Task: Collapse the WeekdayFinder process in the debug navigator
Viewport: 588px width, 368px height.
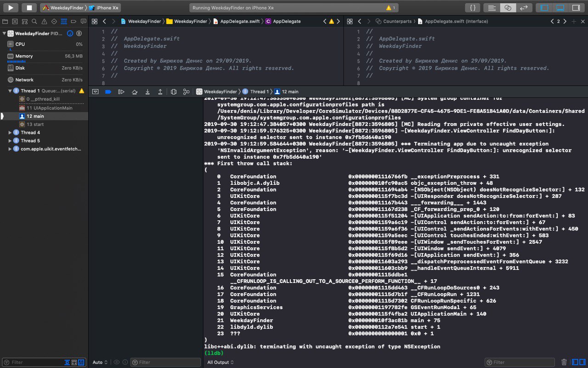Action: (4, 34)
